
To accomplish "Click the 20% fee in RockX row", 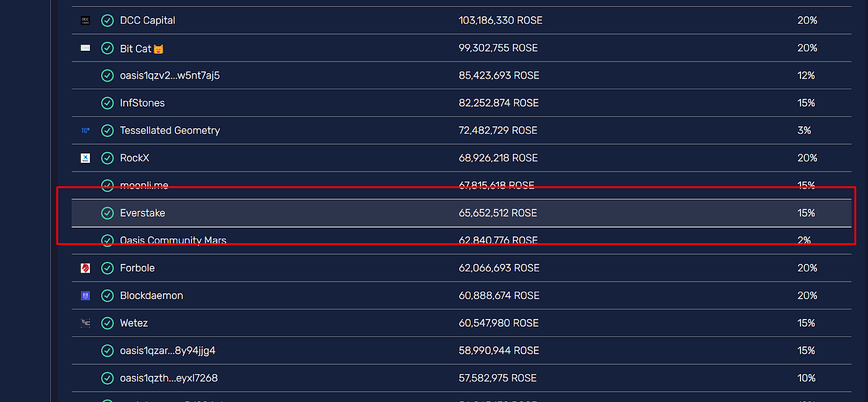I will pos(807,158).
